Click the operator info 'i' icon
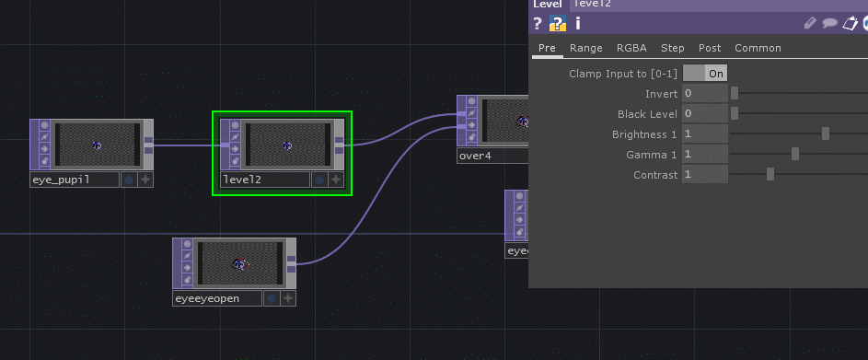Screen dimensions: 868x360 (577, 23)
